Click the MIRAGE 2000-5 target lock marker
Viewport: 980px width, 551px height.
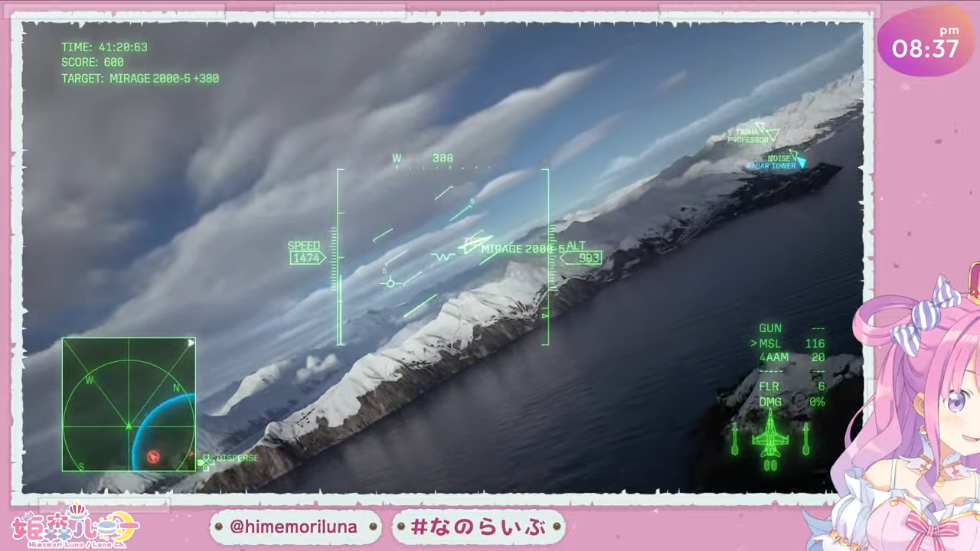tap(475, 245)
